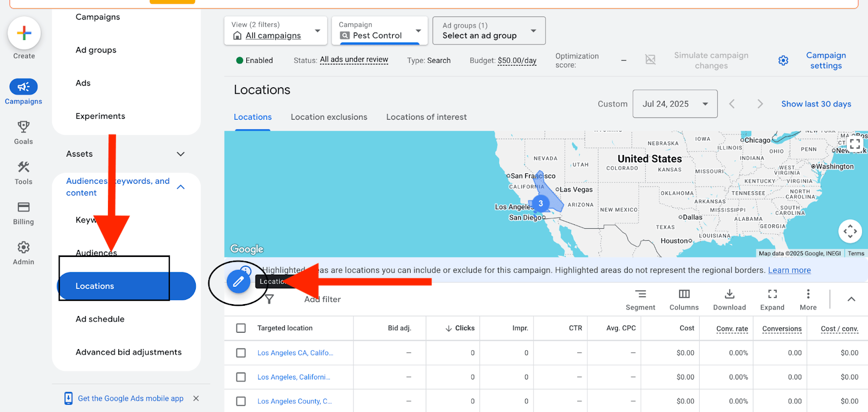Image resolution: width=868 pixels, height=412 pixels.
Task: Click Get the Google Ads mobile app
Action: (131, 398)
